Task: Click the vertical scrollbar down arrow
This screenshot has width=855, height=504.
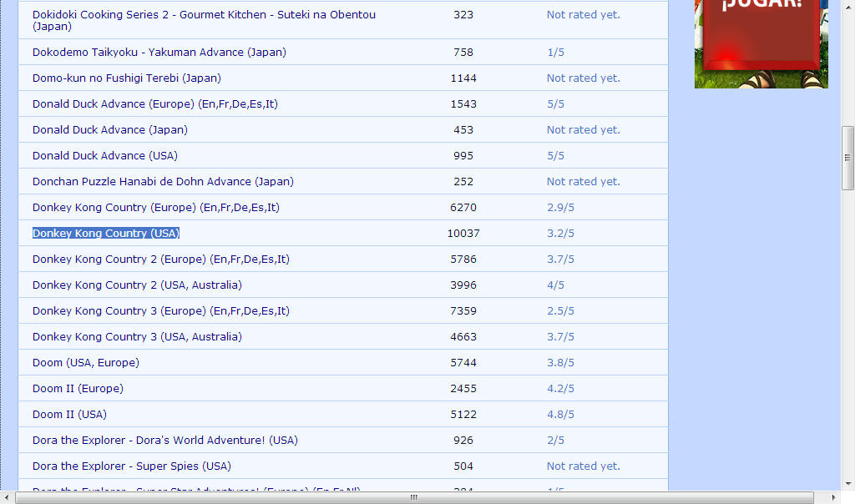Action: click(847, 484)
